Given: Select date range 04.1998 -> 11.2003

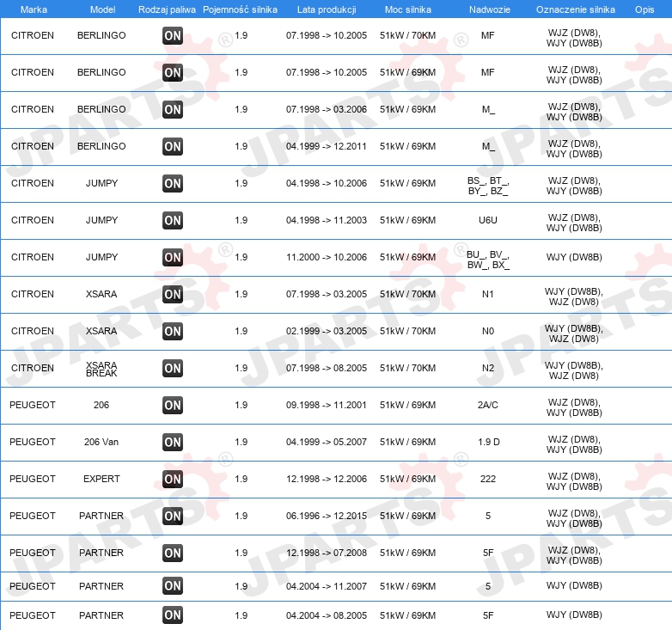Looking at the screenshot, I should 327,220.
